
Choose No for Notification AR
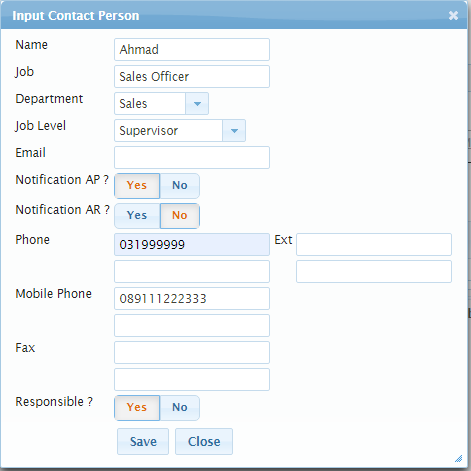click(180, 216)
